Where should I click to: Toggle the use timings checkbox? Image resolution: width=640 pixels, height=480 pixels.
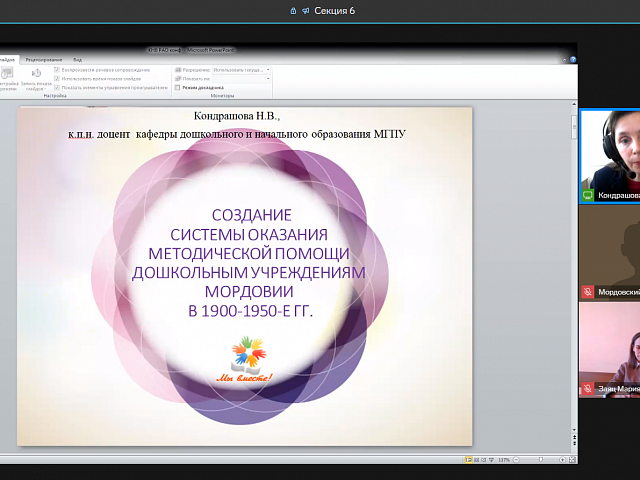click(57, 78)
